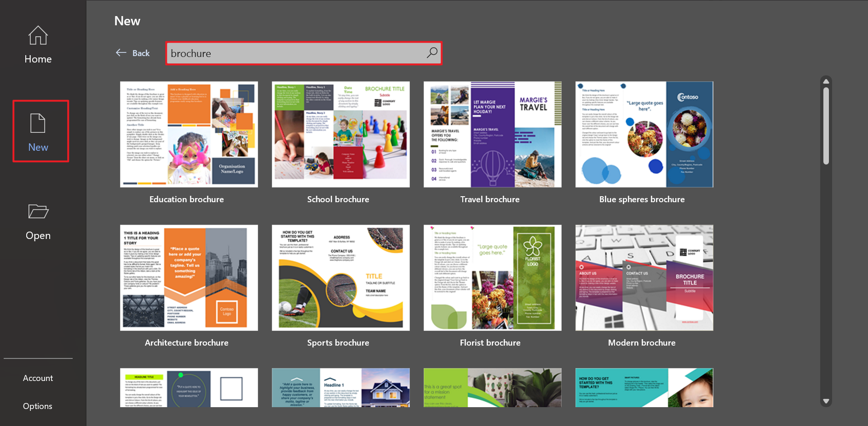Select the Modern brochure template
The image size is (868, 426).
[x=644, y=278]
